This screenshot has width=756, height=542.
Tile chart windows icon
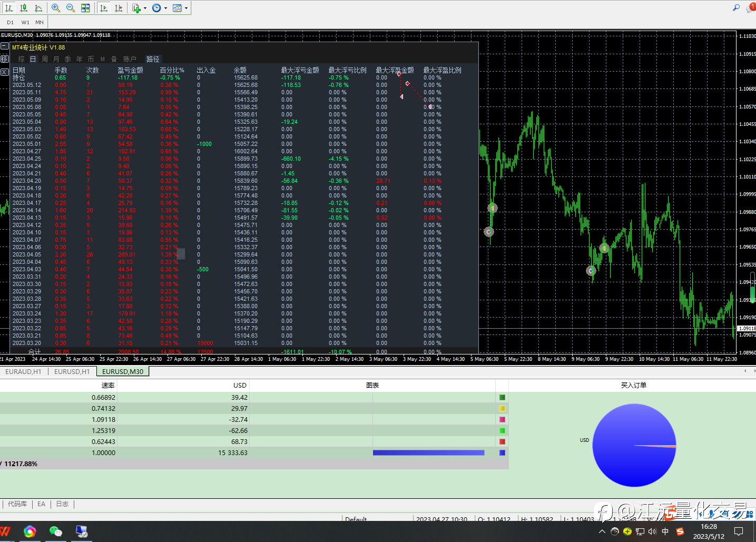click(x=85, y=8)
